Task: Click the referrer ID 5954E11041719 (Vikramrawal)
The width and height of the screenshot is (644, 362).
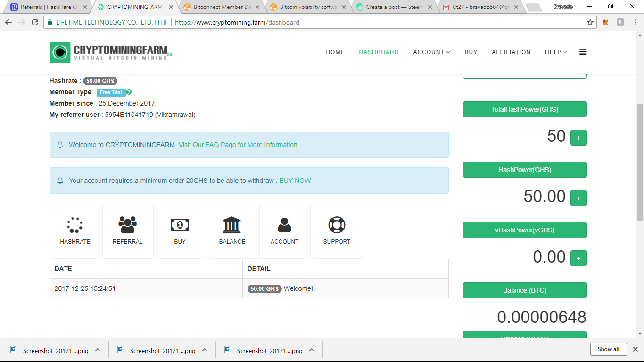Action: [x=150, y=115]
